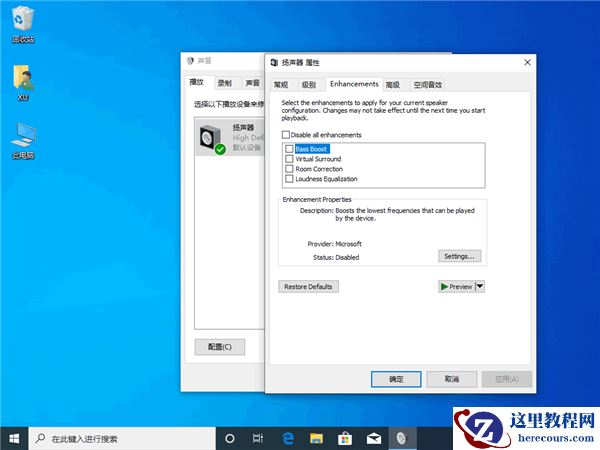Click the 配置(C) button in Sound window
600x450 pixels.
pyautogui.click(x=220, y=347)
